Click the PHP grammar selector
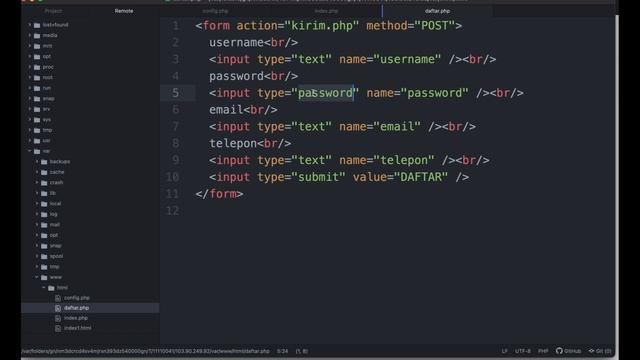640x360 pixels. (x=543, y=351)
